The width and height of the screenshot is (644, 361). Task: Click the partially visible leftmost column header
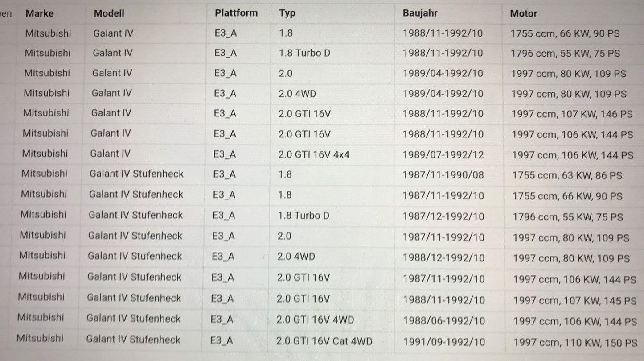[x=6, y=13]
